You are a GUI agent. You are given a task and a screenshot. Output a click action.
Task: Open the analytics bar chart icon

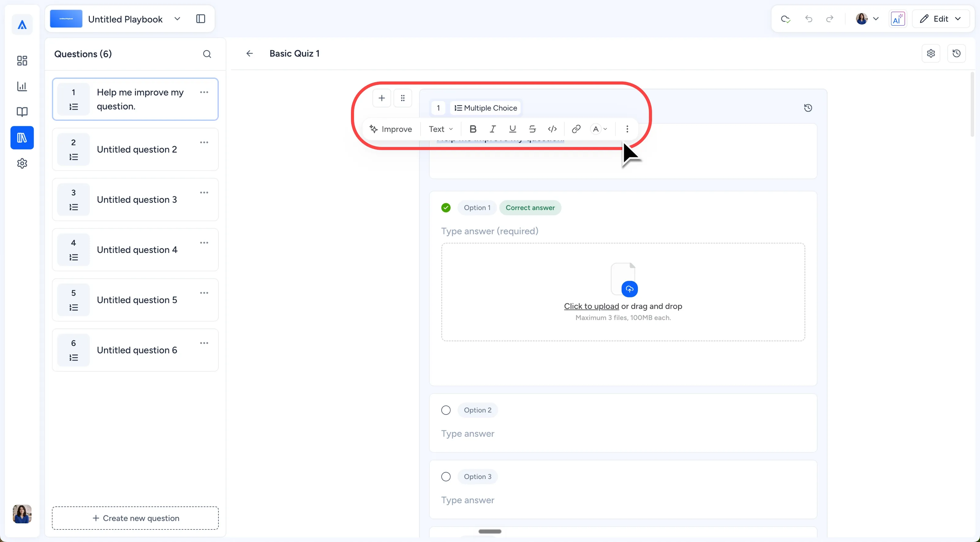[x=22, y=86]
